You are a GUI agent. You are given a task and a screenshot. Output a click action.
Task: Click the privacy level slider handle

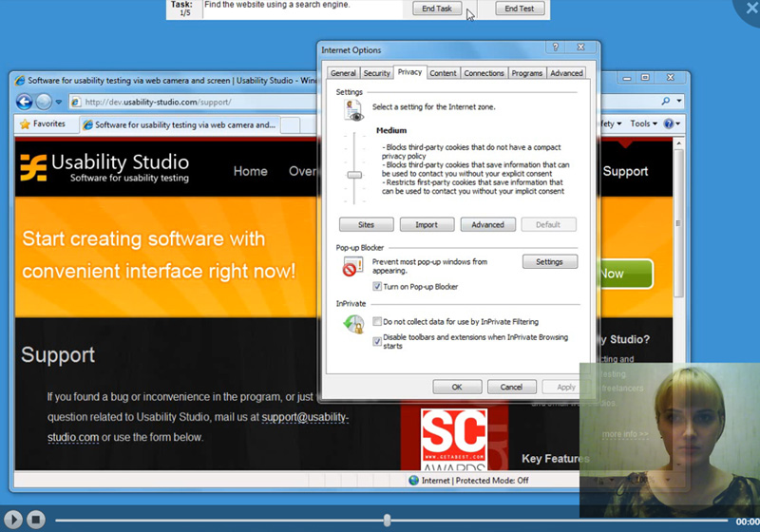pyautogui.click(x=354, y=175)
